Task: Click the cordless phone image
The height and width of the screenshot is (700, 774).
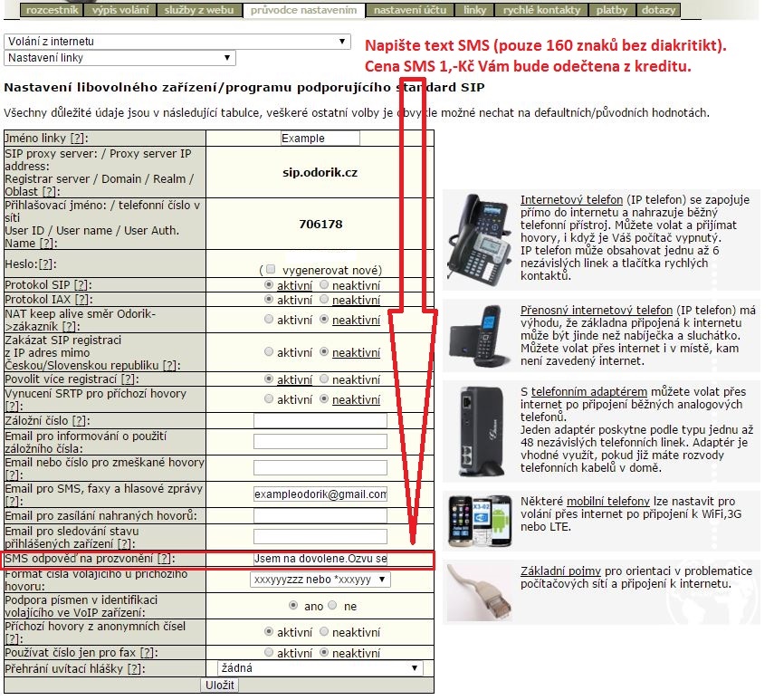Action: pyautogui.click(x=480, y=336)
